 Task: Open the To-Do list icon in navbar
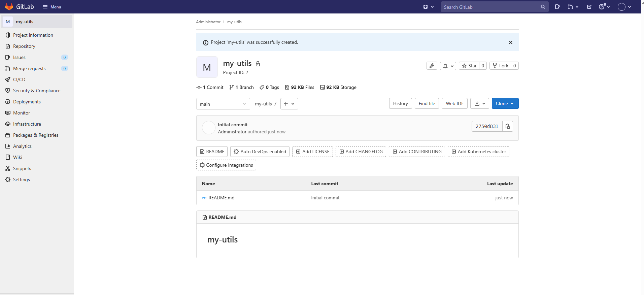[589, 7]
